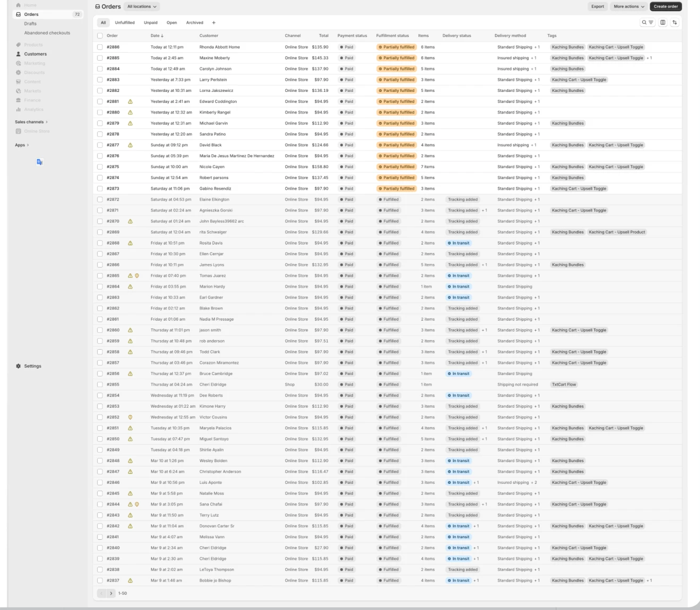
Task: Switch to the Unfulfilled tab
Action: pyautogui.click(x=125, y=23)
